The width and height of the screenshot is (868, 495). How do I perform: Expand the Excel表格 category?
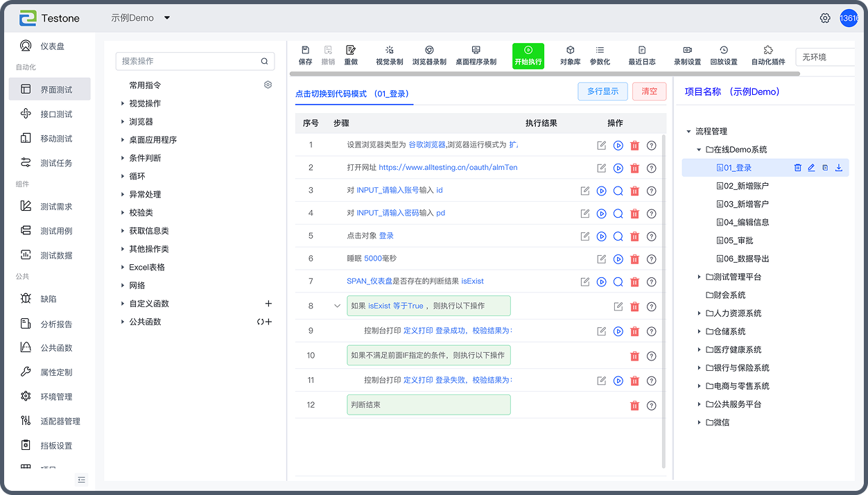[x=123, y=267]
